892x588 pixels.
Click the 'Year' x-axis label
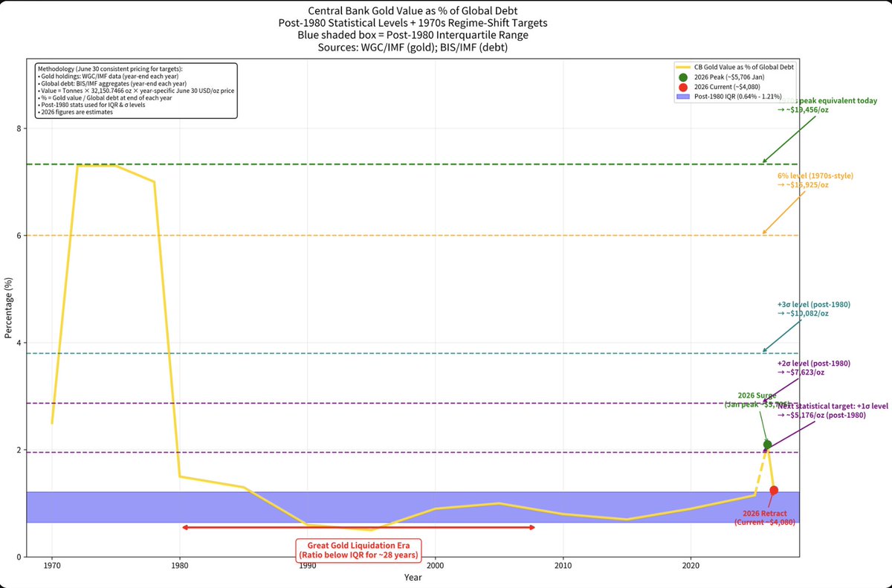coord(413,577)
